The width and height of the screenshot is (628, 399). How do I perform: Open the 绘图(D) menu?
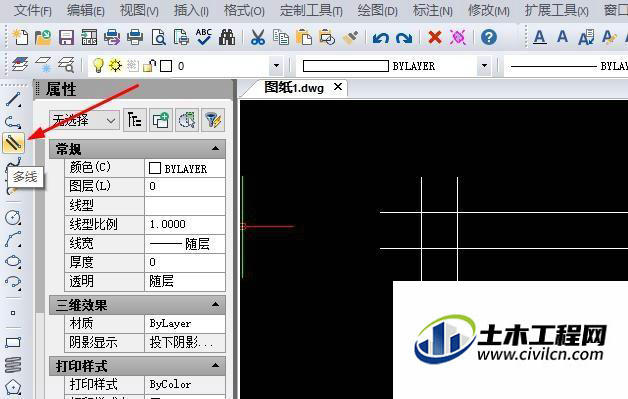pos(377,10)
